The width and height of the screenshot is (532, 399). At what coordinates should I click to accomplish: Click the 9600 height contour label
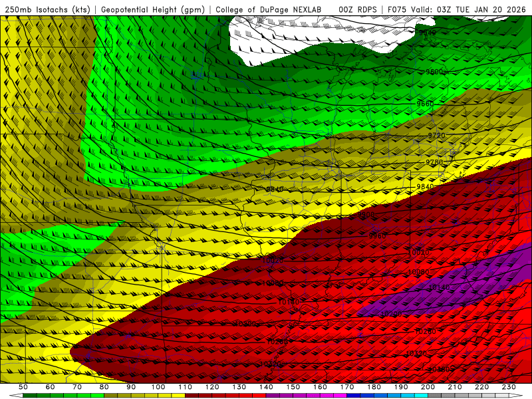pyautogui.click(x=434, y=72)
